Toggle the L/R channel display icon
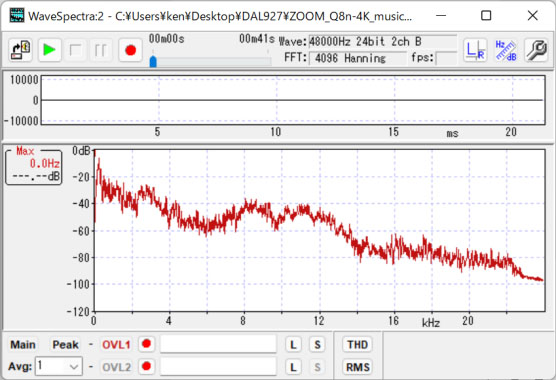The height and width of the screenshot is (380, 556). click(475, 50)
